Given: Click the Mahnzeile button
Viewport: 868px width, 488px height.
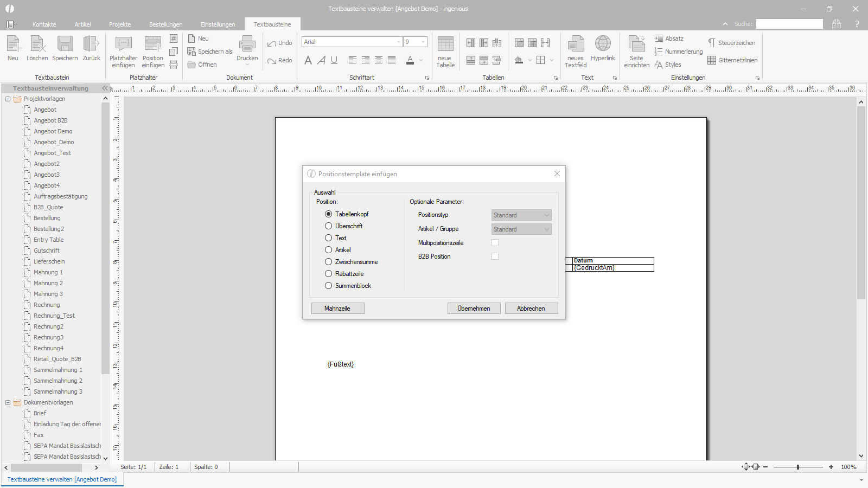Looking at the screenshot, I should (337, 308).
